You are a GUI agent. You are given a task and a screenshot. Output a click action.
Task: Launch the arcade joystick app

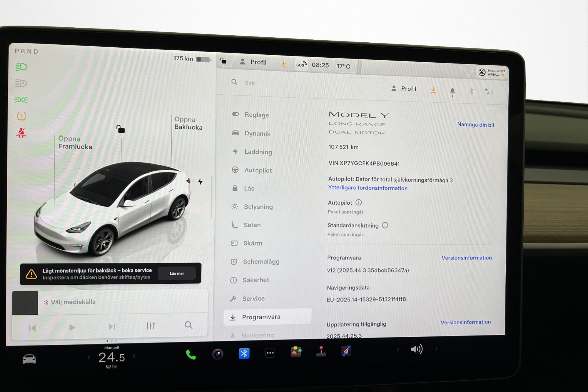[x=321, y=351]
